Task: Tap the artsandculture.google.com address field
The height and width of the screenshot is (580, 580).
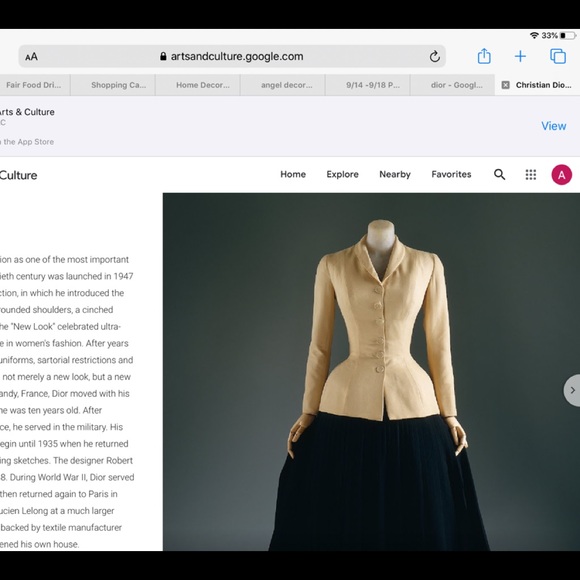Action: [x=232, y=56]
